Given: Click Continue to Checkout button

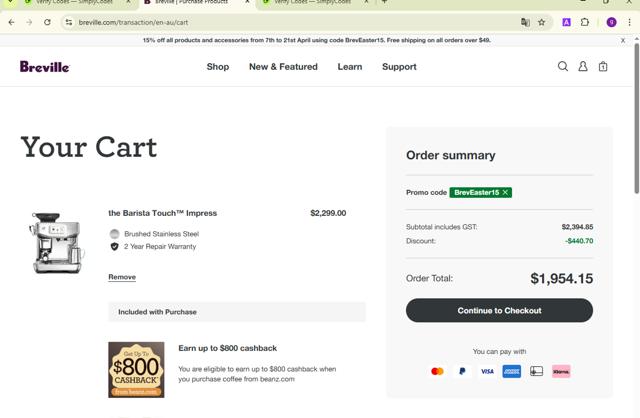Looking at the screenshot, I should (x=499, y=311).
